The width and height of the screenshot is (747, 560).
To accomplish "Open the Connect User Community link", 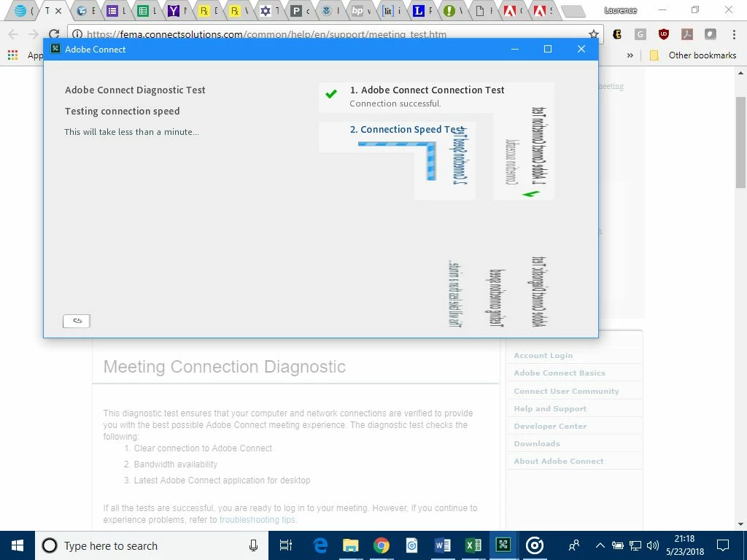I will click(566, 391).
